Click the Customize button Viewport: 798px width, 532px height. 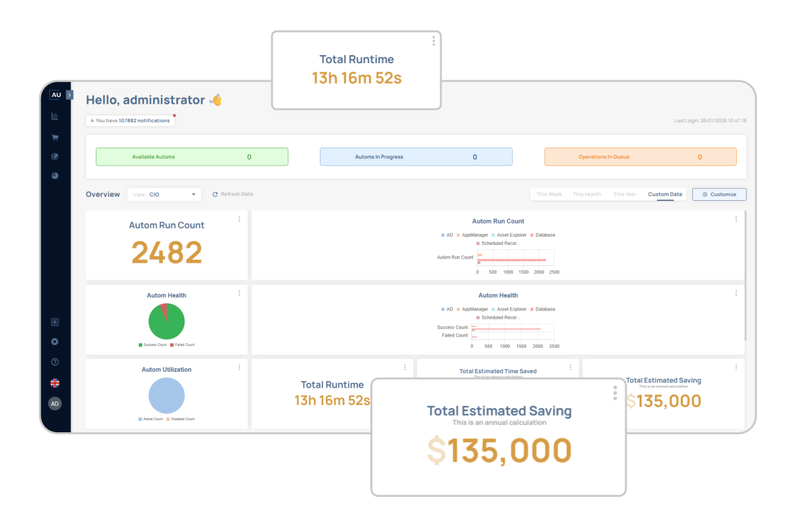[x=719, y=194]
